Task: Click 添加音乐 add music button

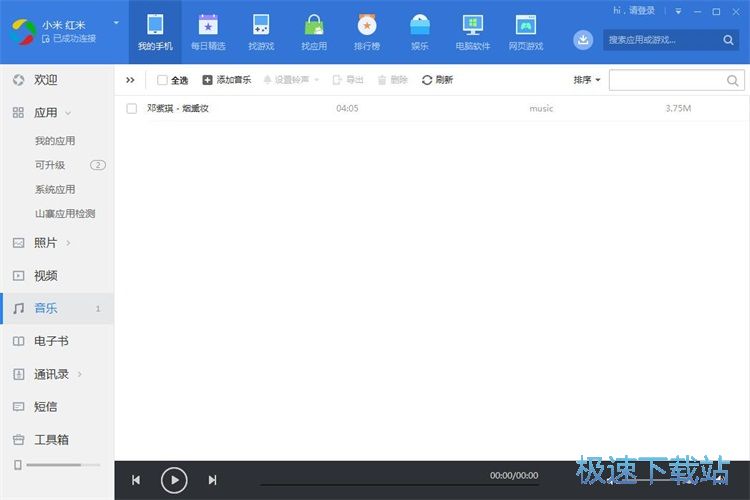Action: [x=227, y=80]
